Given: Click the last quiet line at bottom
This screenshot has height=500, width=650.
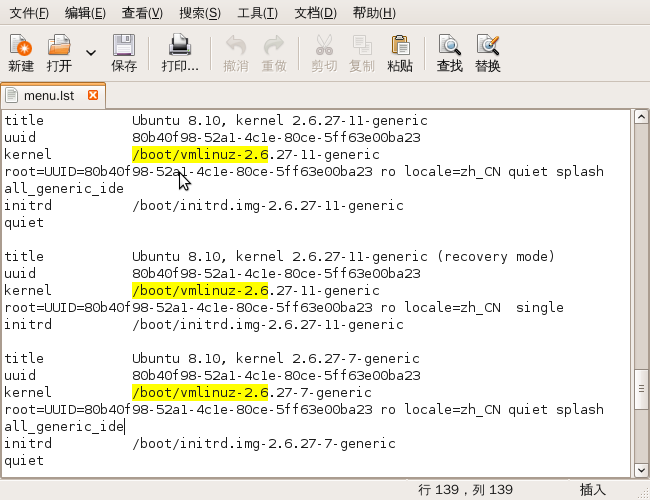Looking at the screenshot, I should click(x=24, y=461).
